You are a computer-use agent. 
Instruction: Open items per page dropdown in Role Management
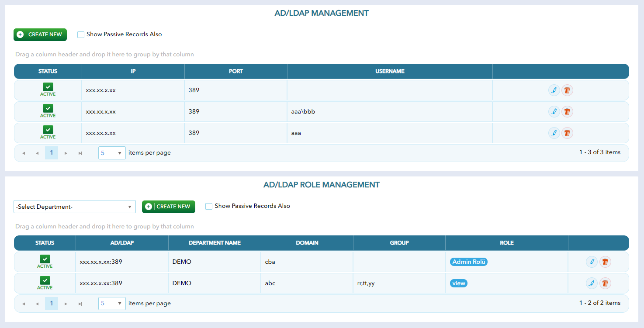pyautogui.click(x=112, y=304)
